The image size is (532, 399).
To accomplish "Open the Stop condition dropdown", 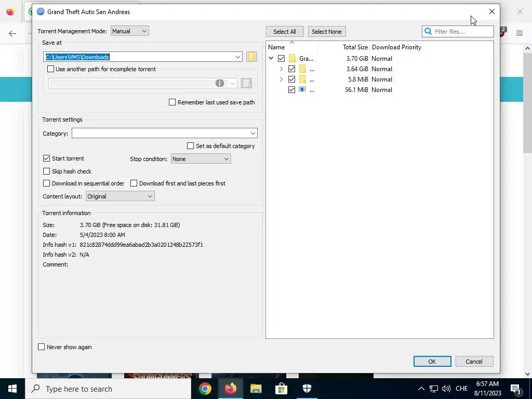I will pyautogui.click(x=201, y=159).
